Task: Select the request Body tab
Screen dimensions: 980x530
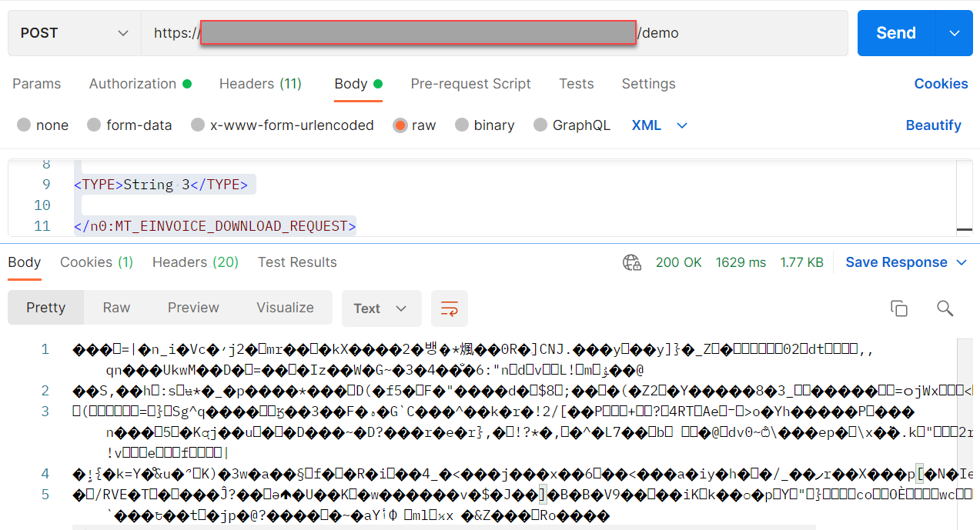Action: (x=358, y=84)
